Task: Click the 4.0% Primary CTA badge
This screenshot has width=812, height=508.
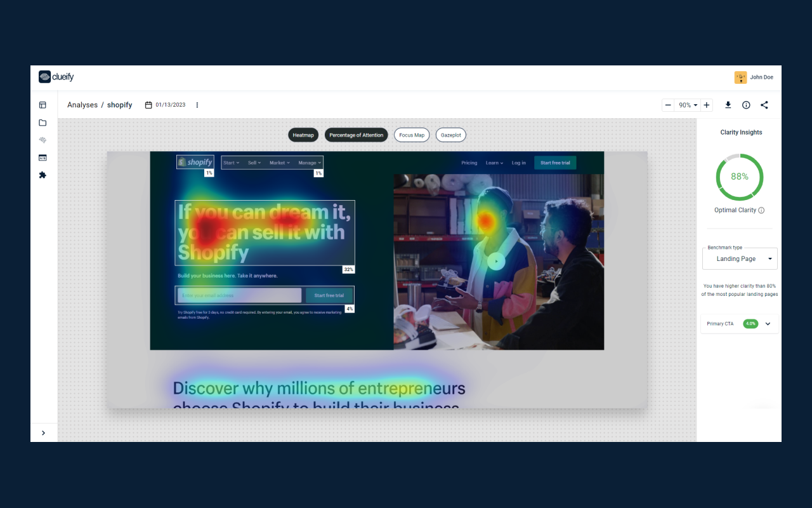Action: tap(750, 324)
